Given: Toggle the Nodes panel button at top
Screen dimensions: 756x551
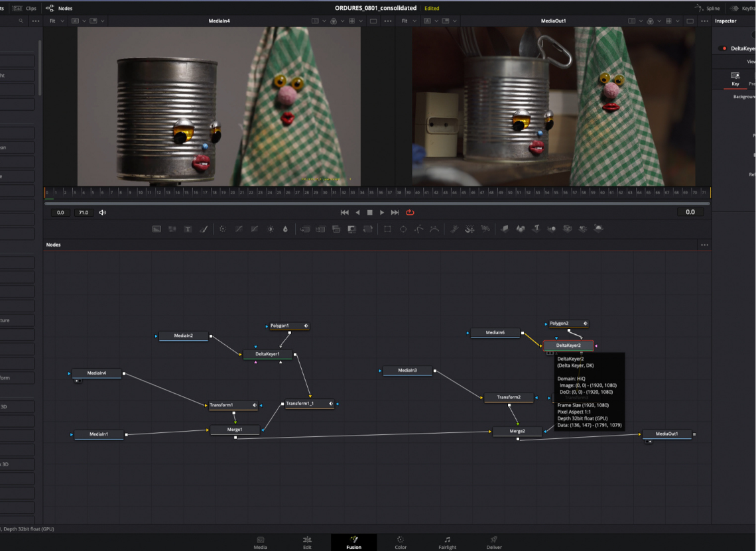Looking at the screenshot, I should click(59, 8).
